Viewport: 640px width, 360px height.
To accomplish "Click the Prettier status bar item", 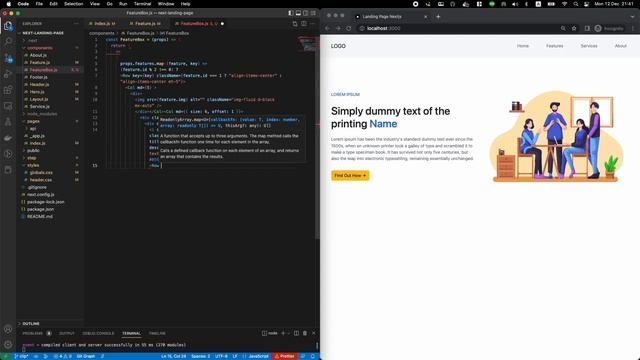I will click(x=284, y=356).
